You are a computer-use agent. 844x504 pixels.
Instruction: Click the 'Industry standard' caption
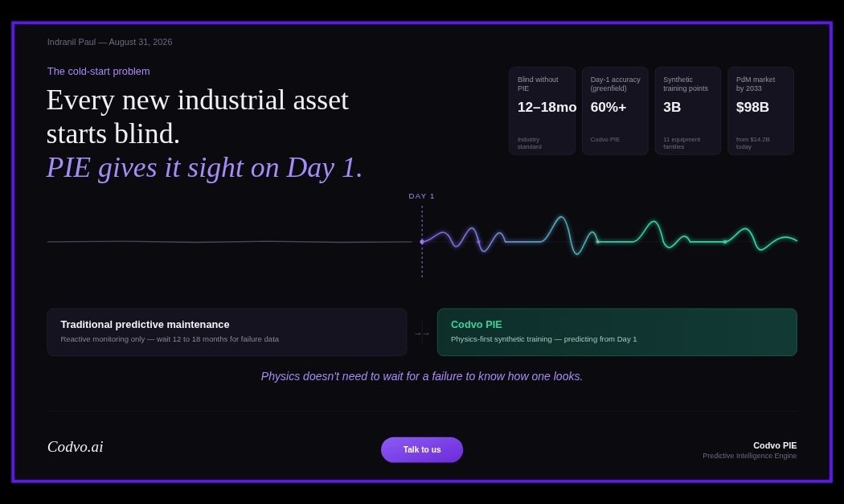point(529,143)
